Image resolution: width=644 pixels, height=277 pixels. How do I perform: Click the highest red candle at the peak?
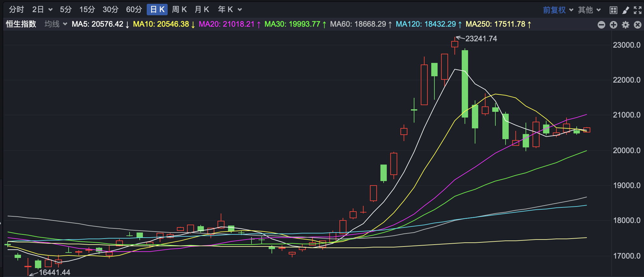[455, 44]
